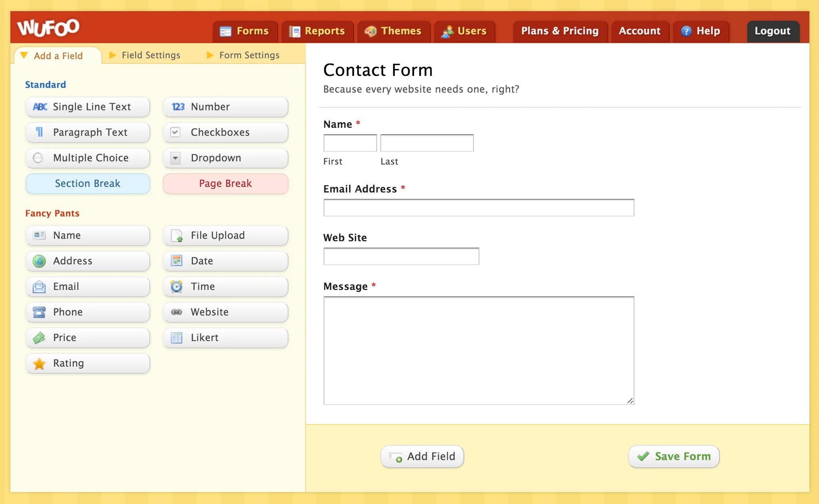The height and width of the screenshot is (504, 819).
Task: Click the Message text area
Action: coord(479,351)
